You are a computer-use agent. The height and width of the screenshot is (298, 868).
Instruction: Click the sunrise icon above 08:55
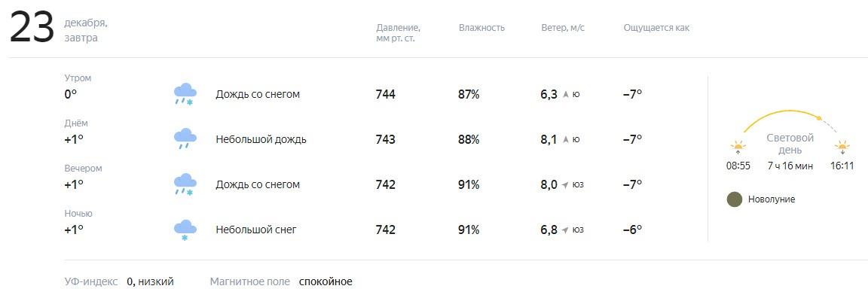pyautogui.click(x=738, y=147)
